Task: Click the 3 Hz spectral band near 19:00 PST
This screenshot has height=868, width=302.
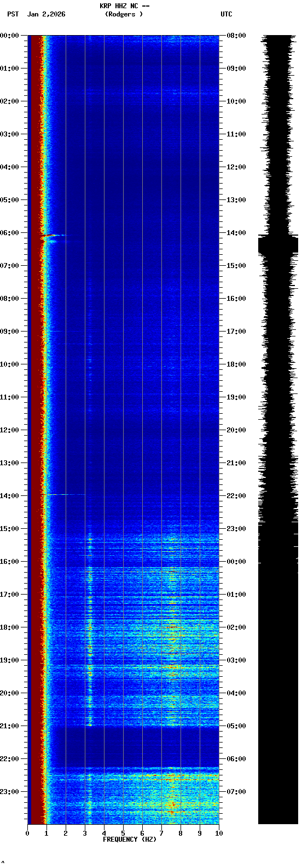Action: pyautogui.click(x=90, y=660)
